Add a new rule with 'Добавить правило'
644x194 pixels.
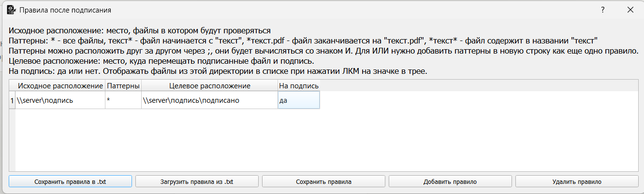tap(450, 181)
